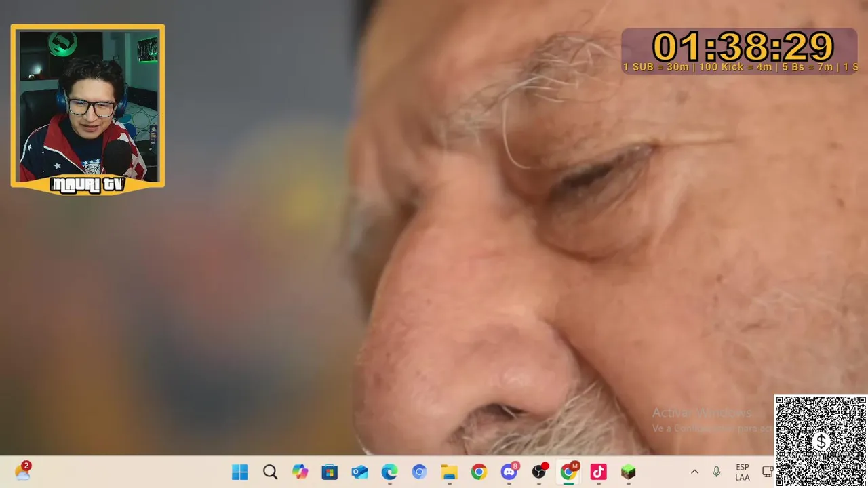Show hidden system tray icons

tap(694, 472)
